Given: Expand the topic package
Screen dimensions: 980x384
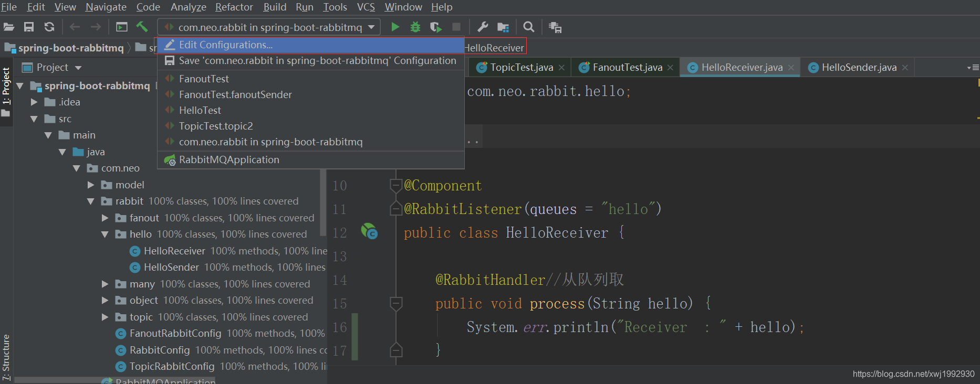Looking at the screenshot, I should point(105,317).
